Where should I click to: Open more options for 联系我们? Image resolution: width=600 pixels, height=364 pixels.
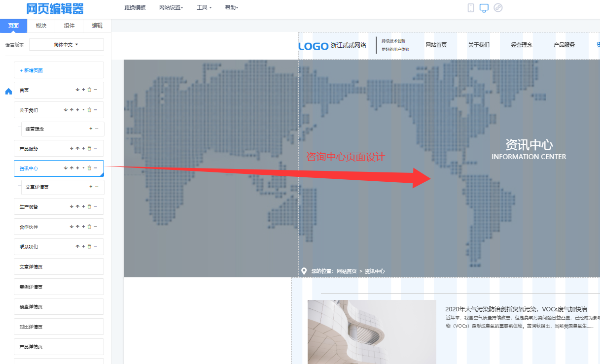pos(95,246)
